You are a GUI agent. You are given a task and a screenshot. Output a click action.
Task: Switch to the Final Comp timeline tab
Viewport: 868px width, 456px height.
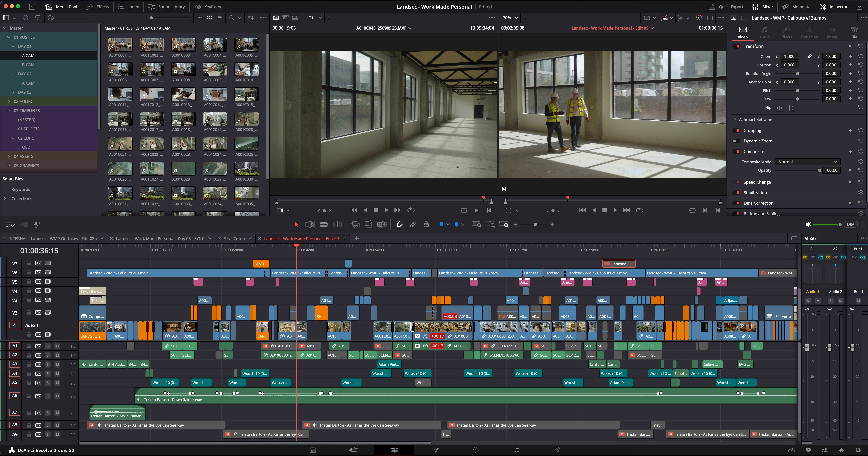point(234,238)
